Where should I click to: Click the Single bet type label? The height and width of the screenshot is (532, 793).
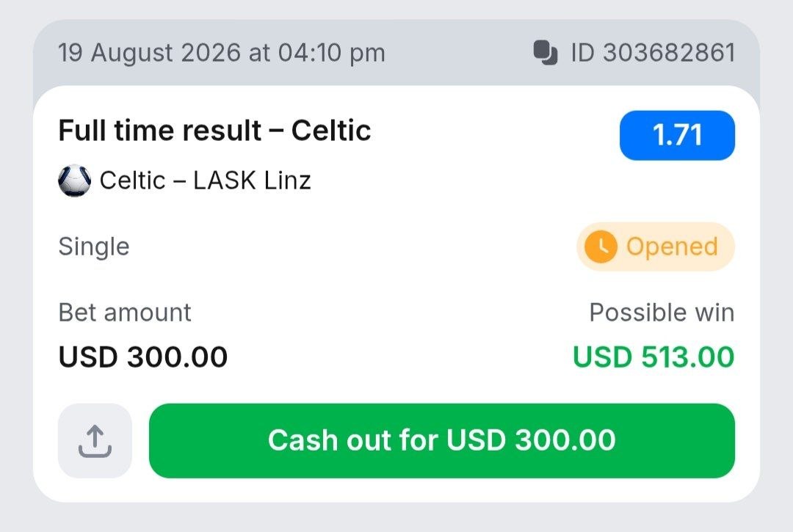point(94,247)
